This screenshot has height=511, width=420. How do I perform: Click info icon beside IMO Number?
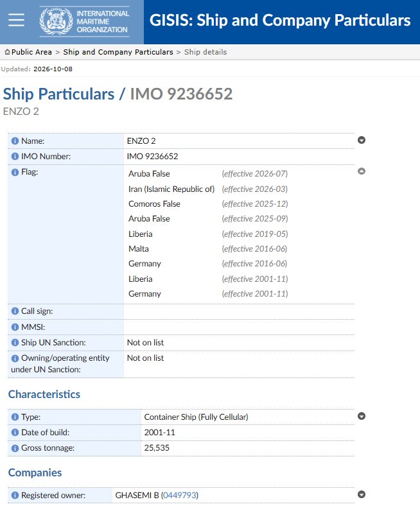tap(15, 156)
